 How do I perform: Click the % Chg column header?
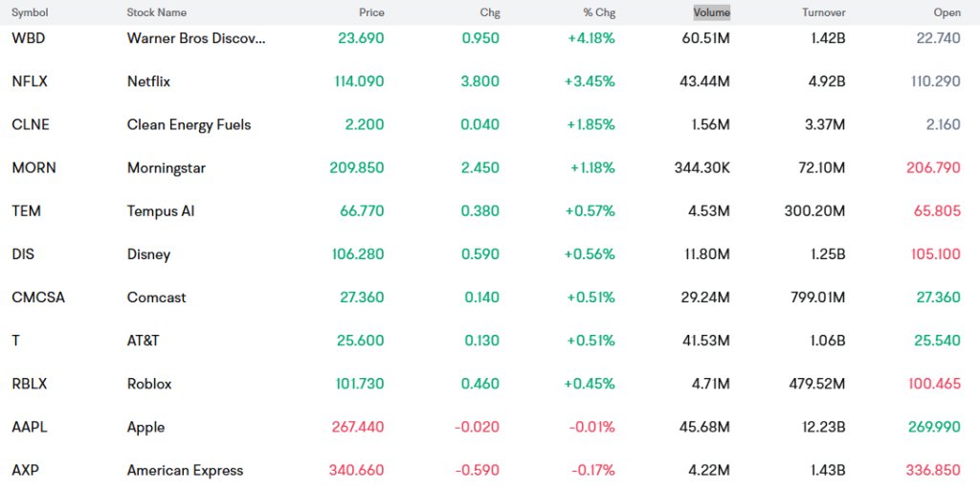pyautogui.click(x=598, y=12)
